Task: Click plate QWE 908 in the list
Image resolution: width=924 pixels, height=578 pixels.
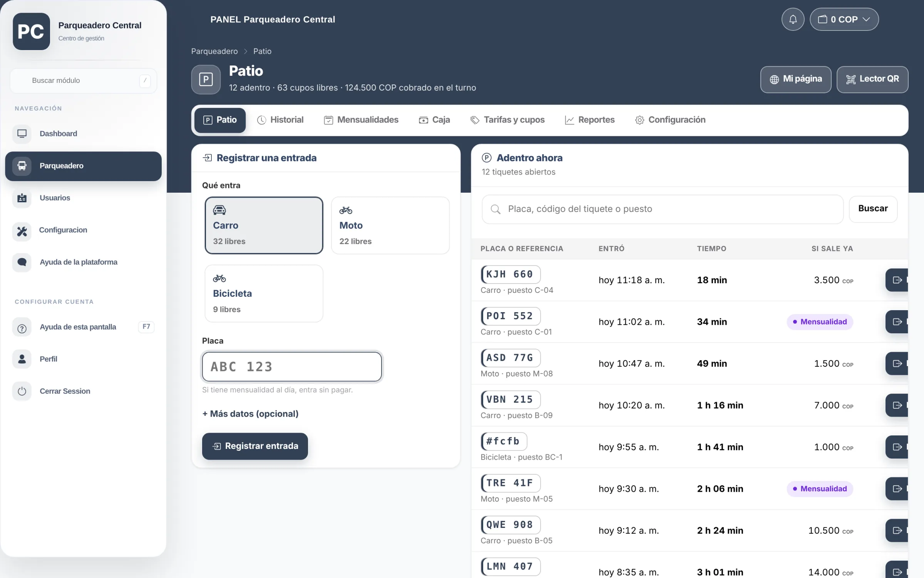Action: coord(511,525)
